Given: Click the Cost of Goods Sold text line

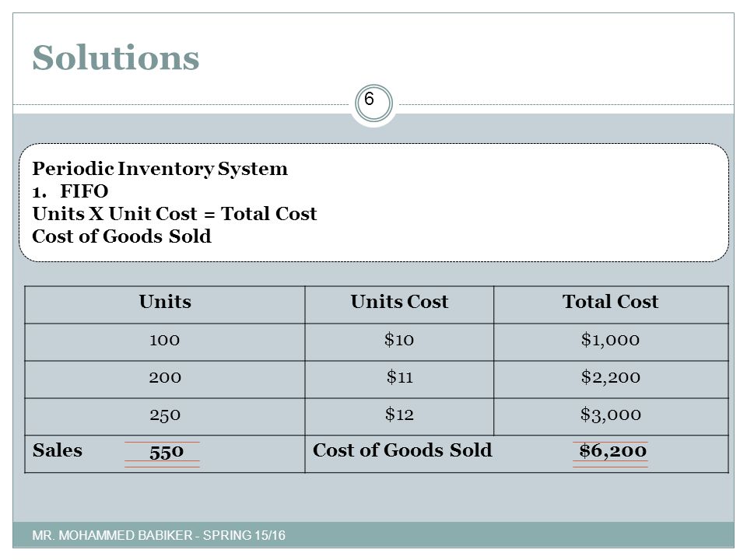Looking at the screenshot, I should coord(121,236).
